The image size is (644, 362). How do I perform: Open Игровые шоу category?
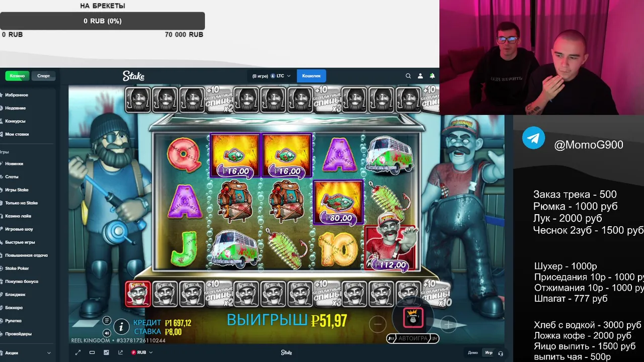19,229
